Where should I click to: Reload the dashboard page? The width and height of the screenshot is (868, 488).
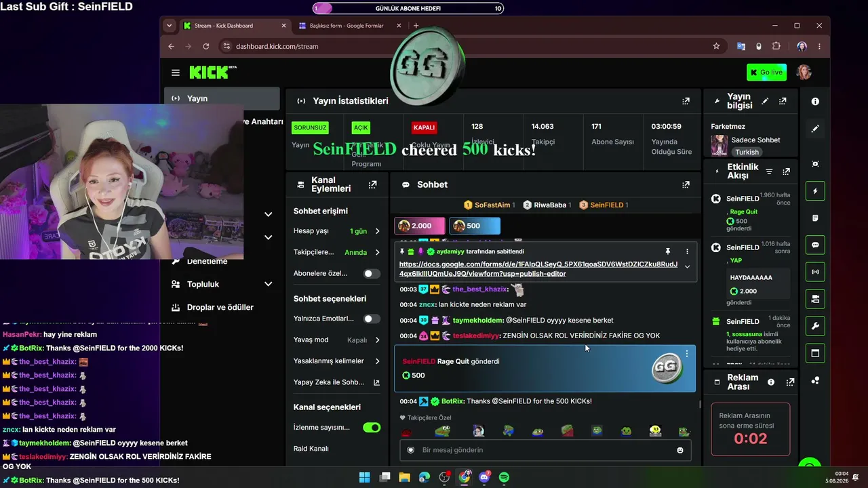[x=206, y=46]
